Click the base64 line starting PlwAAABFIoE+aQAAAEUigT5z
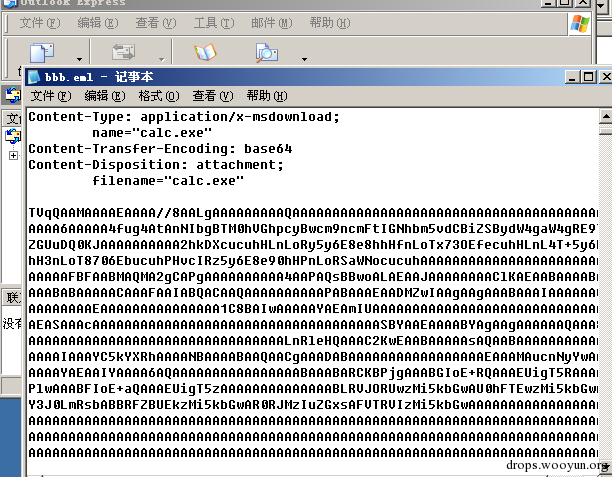The image size is (612, 477). [313, 389]
